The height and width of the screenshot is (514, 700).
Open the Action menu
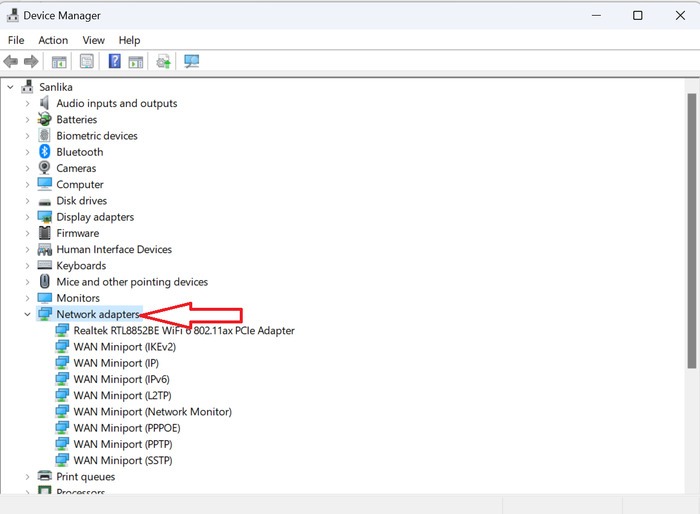click(x=53, y=40)
